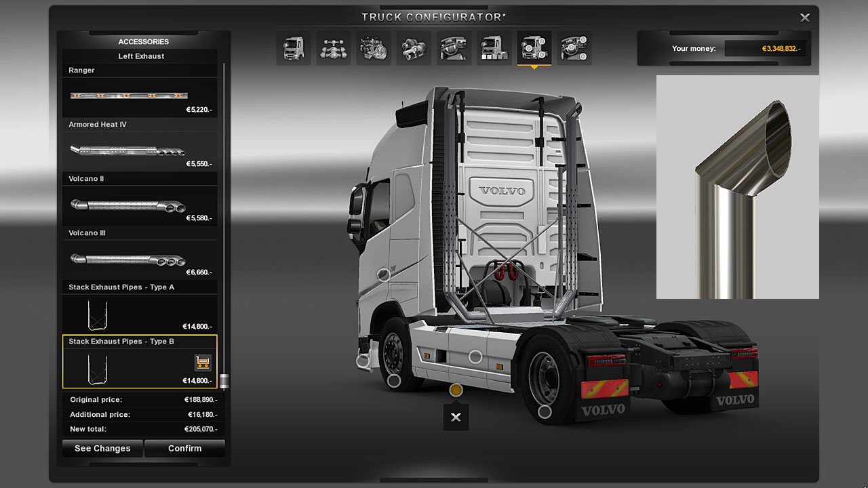Click the See Changes button
The width and height of the screenshot is (868, 488).
pyautogui.click(x=102, y=448)
